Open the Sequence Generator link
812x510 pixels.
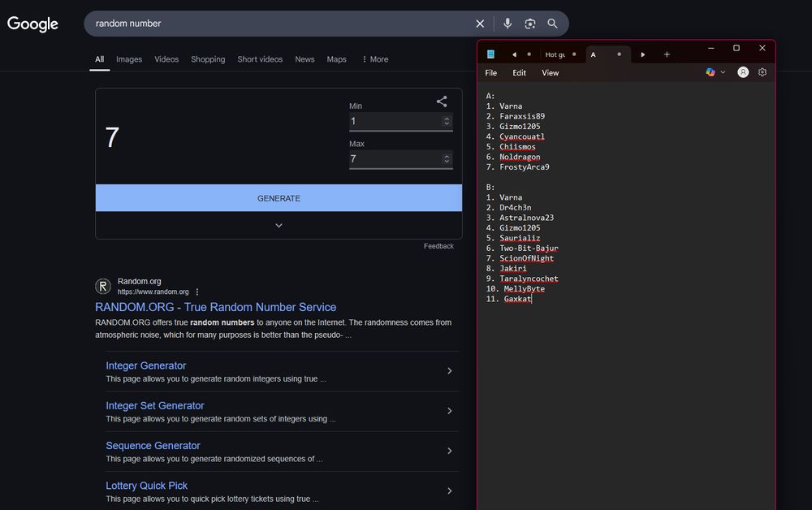point(153,446)
